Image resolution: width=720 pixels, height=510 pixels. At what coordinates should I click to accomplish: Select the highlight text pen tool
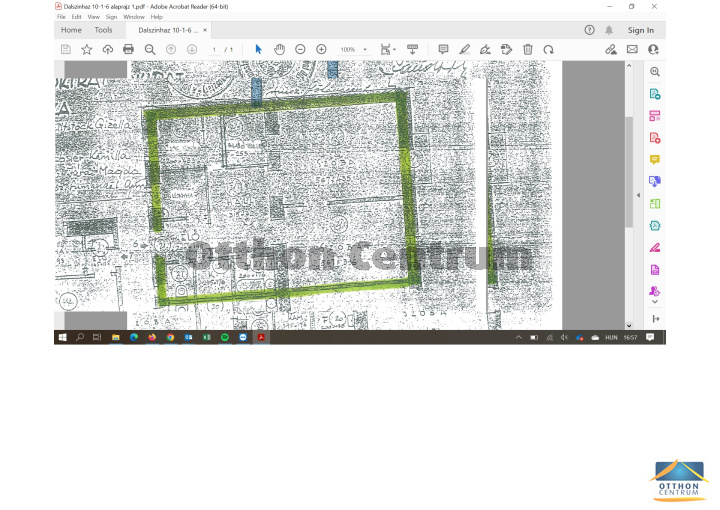[464, 50]
